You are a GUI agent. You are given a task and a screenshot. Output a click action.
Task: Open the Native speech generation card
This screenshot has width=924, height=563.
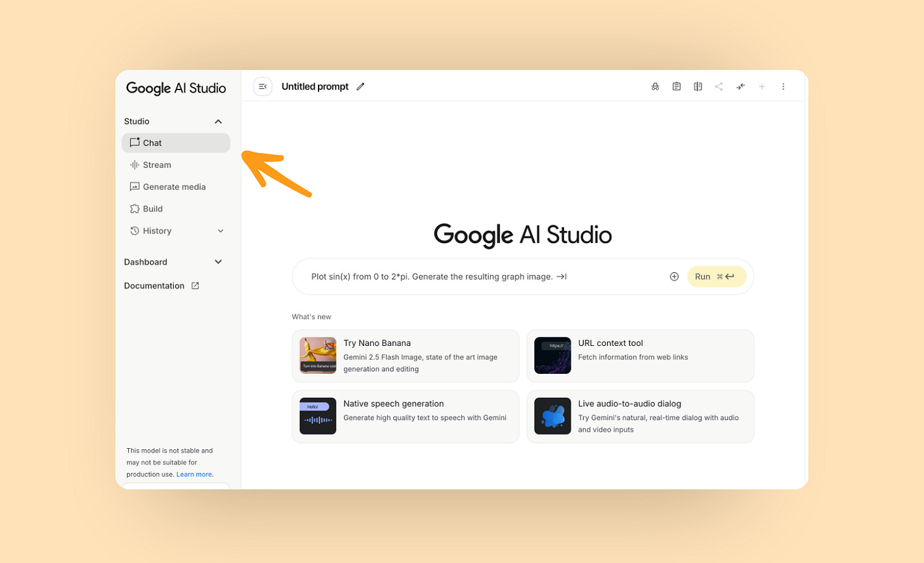pos(406,416)
